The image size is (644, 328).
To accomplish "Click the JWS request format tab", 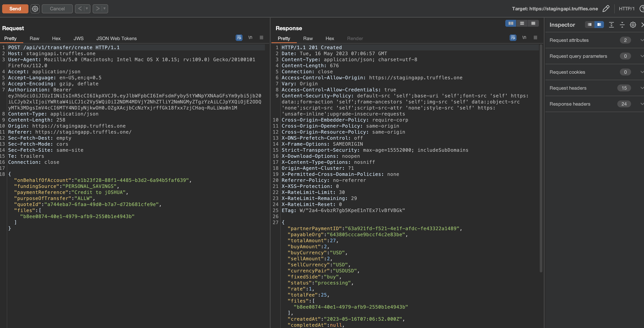I will coord(78,38).
